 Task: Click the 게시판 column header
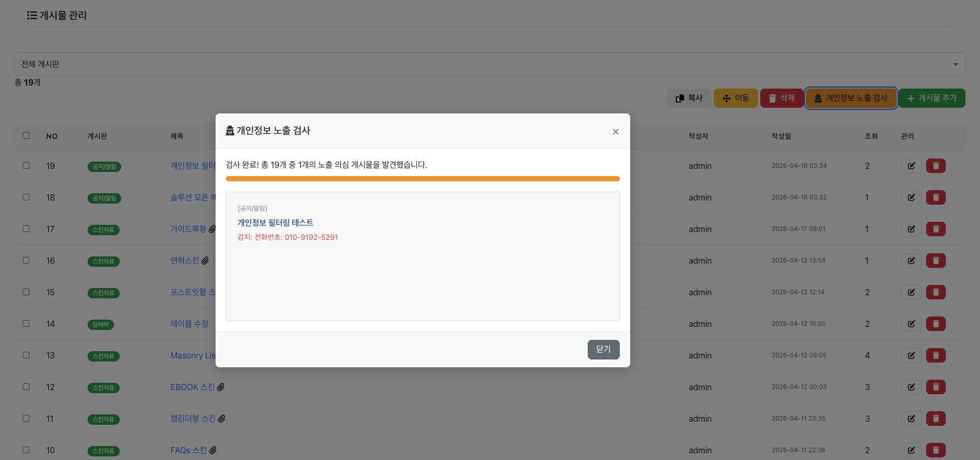pyautogui.click(x=97, y=136)
